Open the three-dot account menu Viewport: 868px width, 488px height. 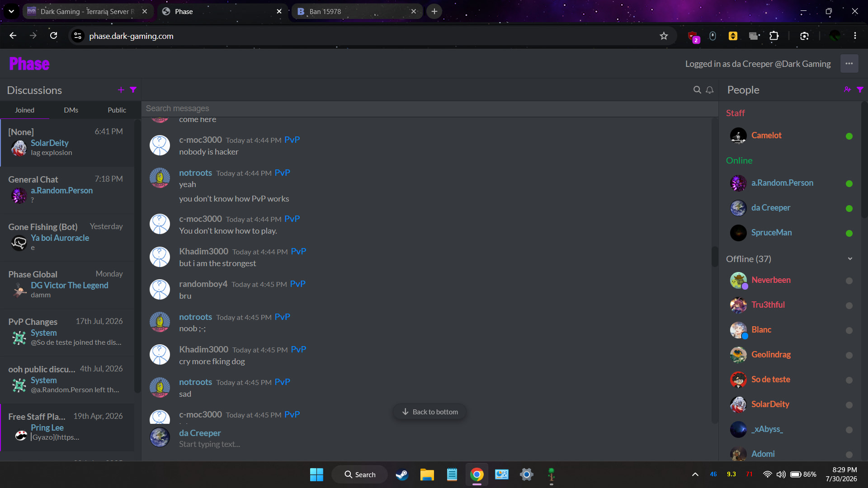point(849,64)
